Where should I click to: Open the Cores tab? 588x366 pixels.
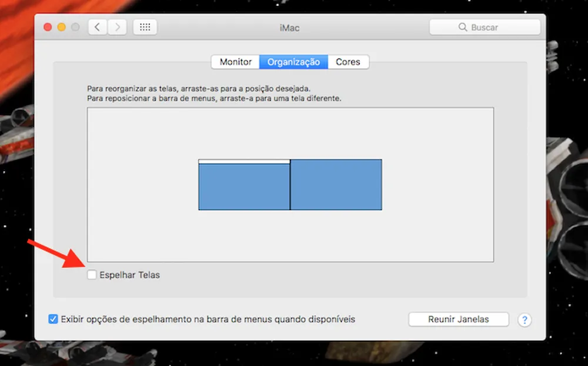tap(348, 62)
